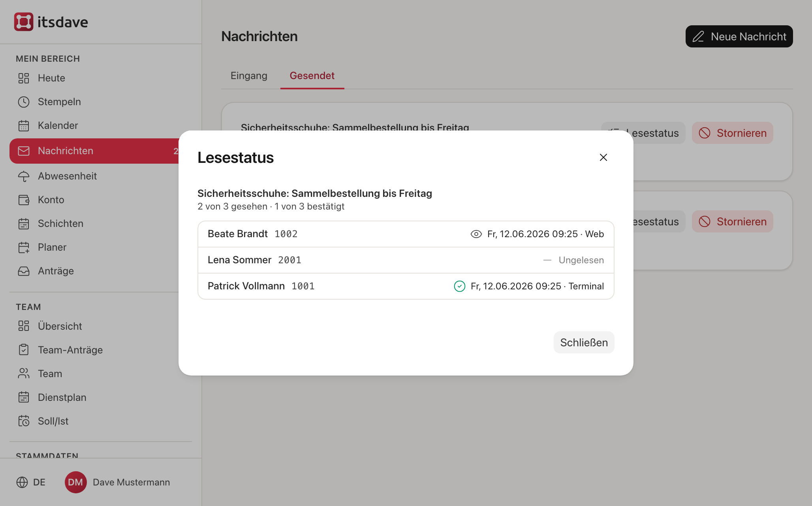This screenshot has width=812, height=506.
Task: Click the dash icon next to Ungelesen
Action: click(x=547, y=260)
